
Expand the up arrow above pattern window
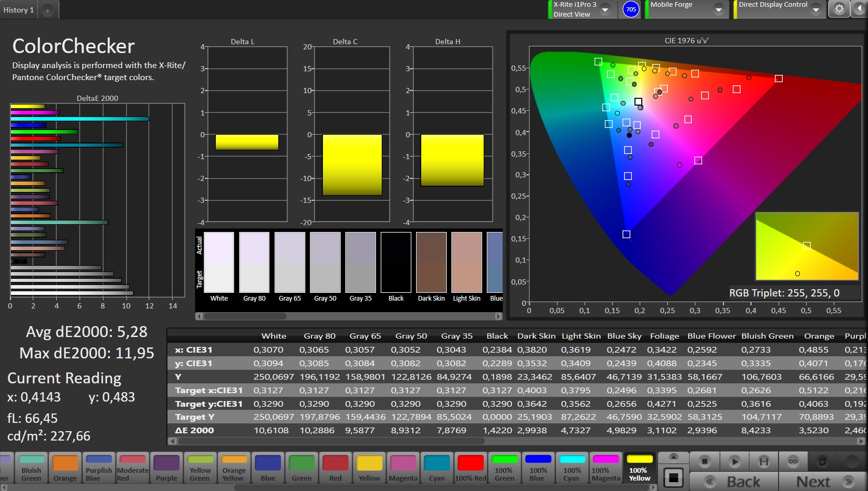coord(673,457)
